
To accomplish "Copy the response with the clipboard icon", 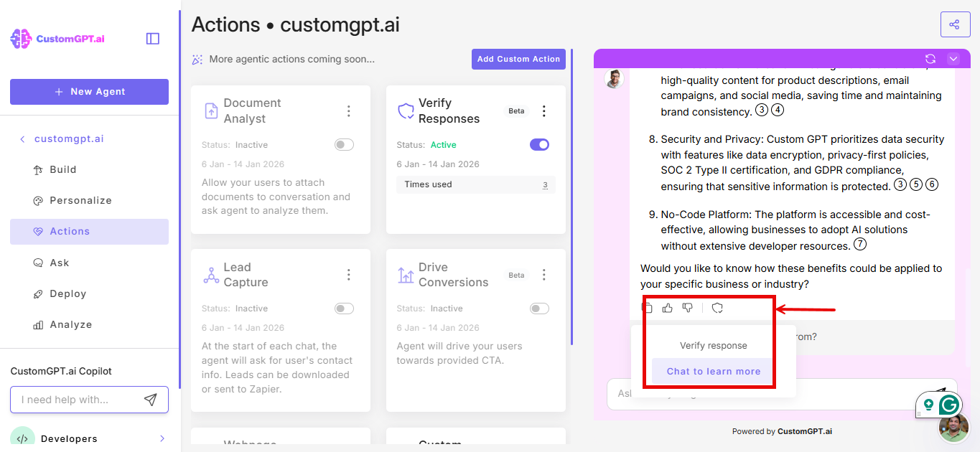I will 647,308.
